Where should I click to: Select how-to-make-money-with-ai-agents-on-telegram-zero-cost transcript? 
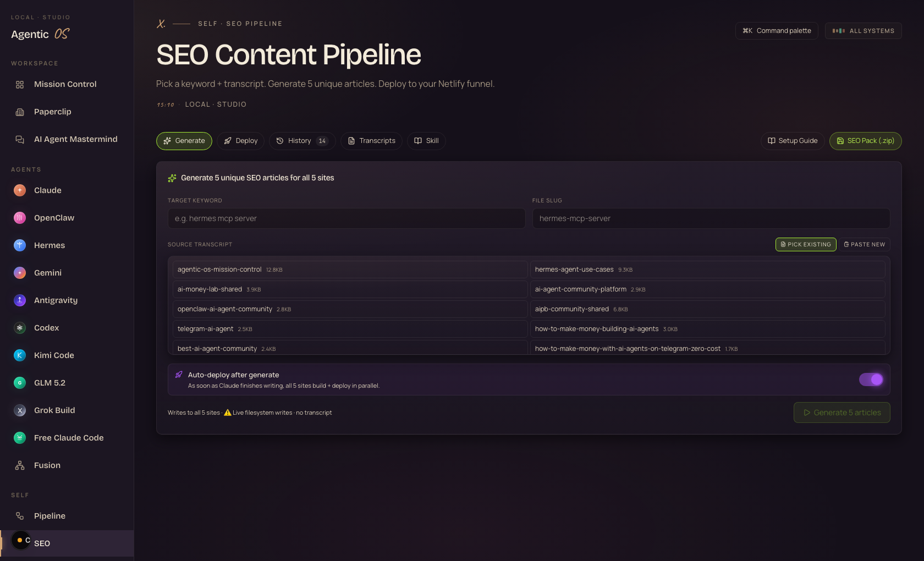707,347
